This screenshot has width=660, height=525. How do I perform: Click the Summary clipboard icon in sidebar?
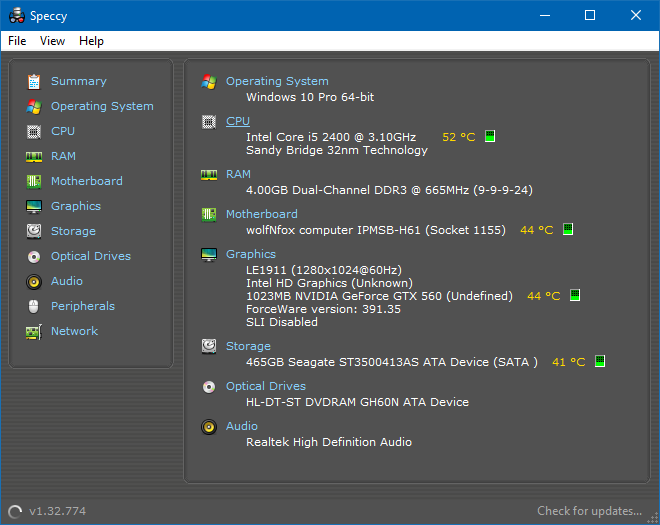34,82
